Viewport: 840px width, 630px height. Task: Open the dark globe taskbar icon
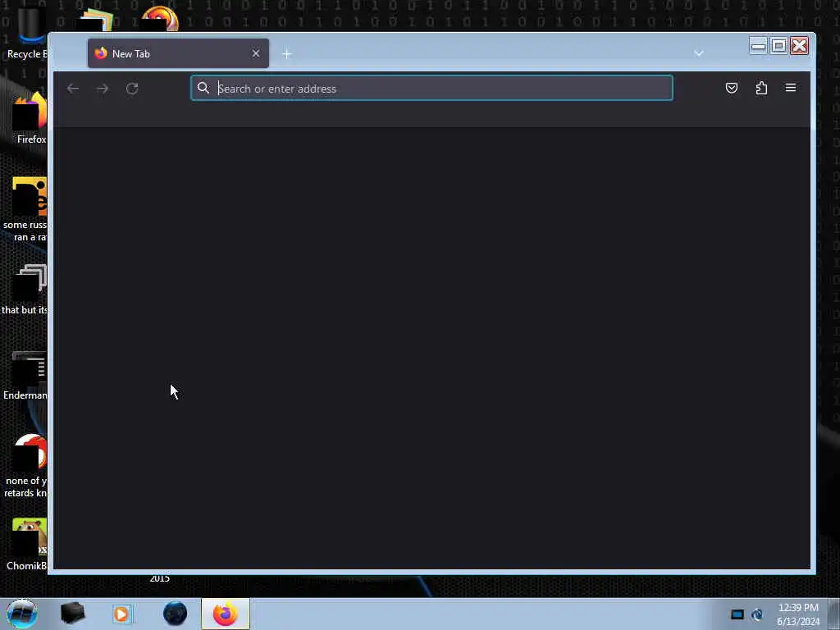175,614
